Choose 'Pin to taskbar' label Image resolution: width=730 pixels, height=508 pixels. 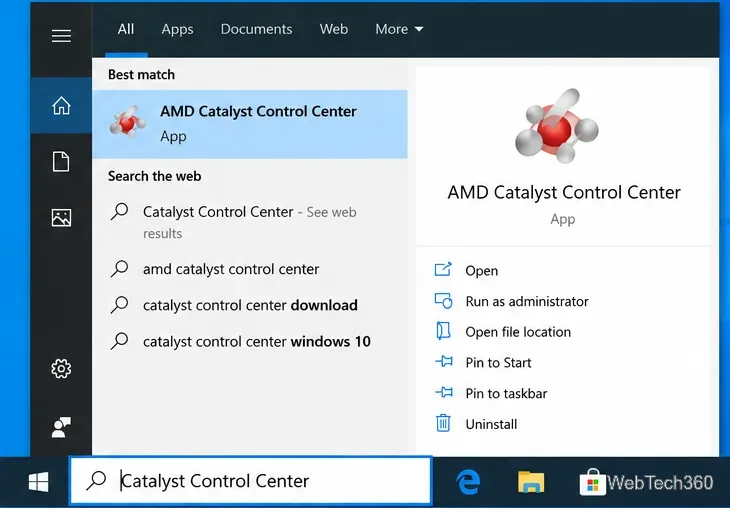(x=506, y=393)
